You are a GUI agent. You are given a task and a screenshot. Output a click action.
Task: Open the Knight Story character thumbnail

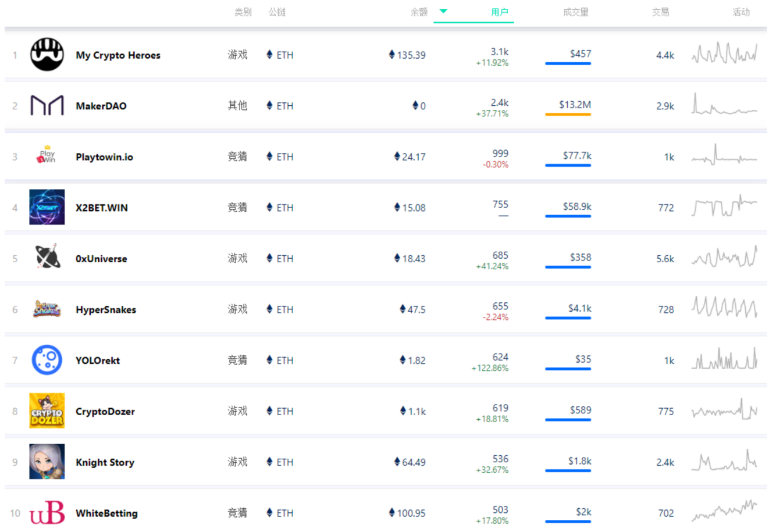47,462
